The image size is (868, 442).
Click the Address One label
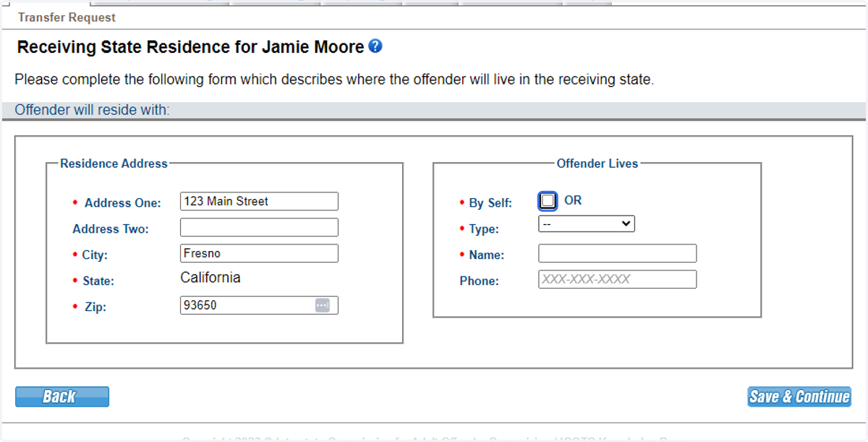pyautogui.click(x=123, y=203)
